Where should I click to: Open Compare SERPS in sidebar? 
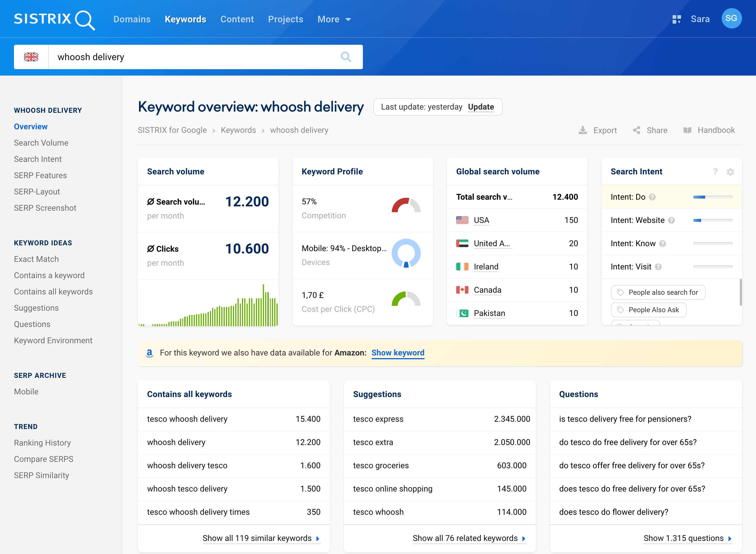tap(44, 459)
